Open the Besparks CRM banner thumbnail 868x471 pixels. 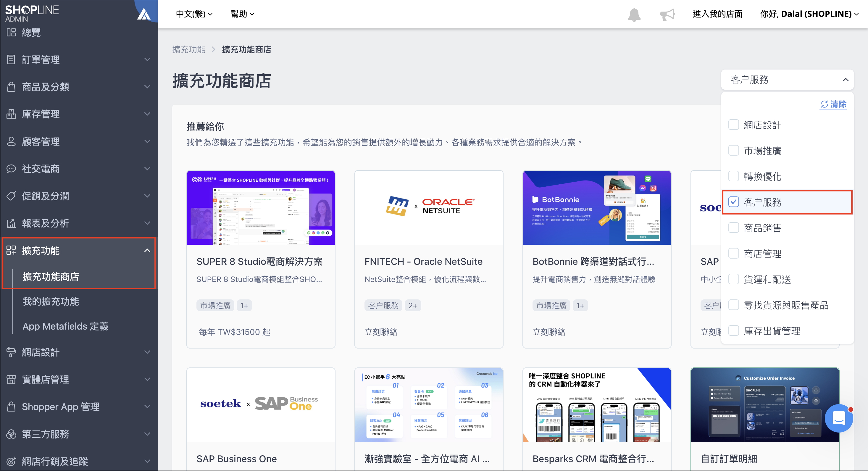(x=597, y=405)
